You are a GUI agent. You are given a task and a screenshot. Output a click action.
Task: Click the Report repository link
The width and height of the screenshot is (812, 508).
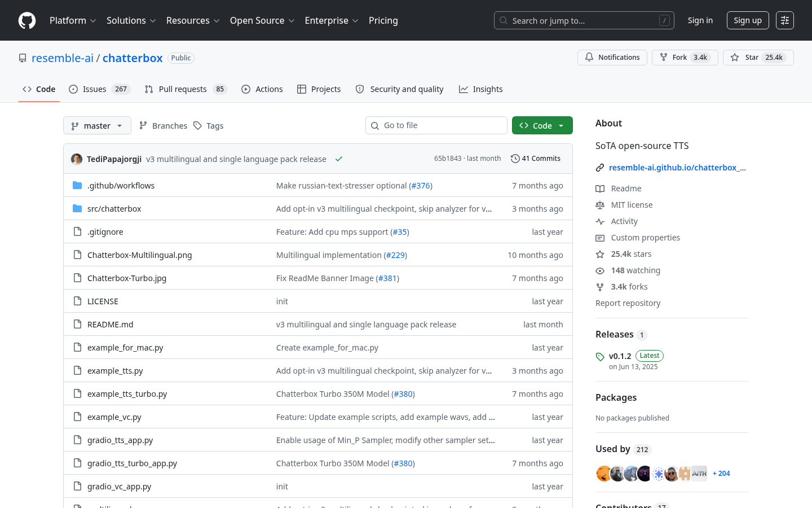pos(628,303)
